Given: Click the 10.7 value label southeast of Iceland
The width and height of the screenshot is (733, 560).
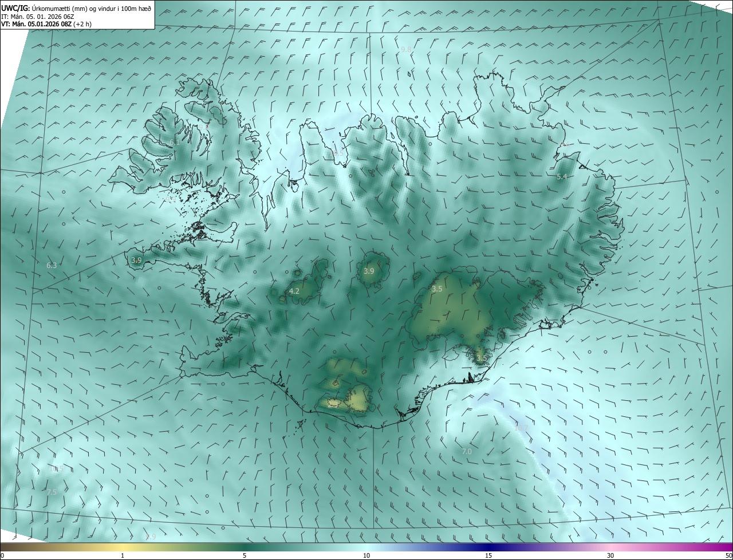Looking at the screenshot, I should (x=521, y=428).
